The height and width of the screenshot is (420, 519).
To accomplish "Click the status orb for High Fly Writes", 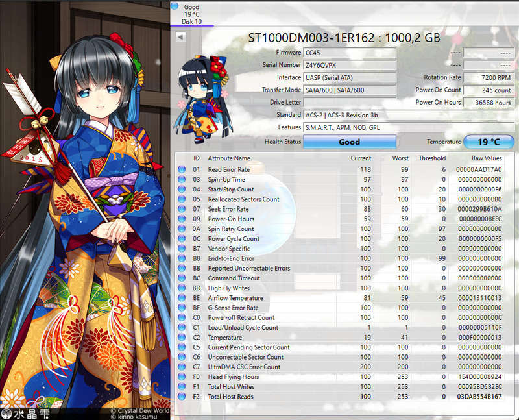I will [x=182, y=288].
